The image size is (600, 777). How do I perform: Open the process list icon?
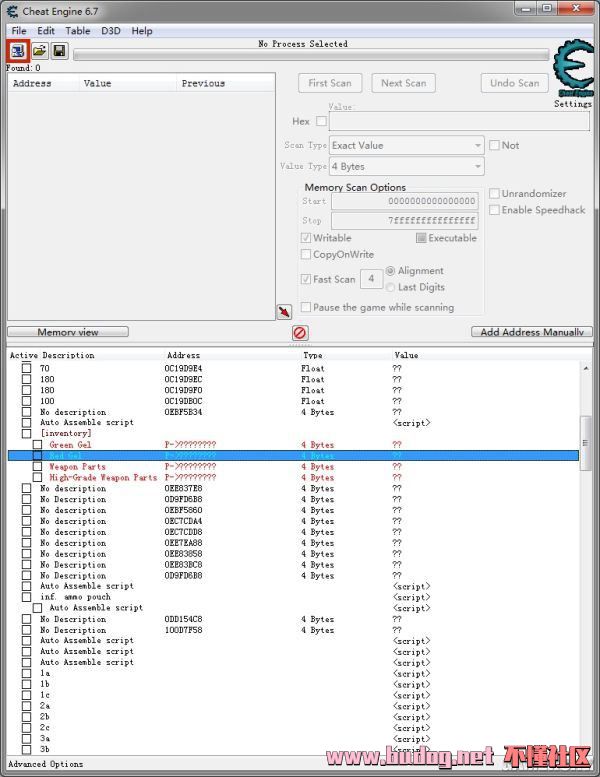[x=18, y=51]
